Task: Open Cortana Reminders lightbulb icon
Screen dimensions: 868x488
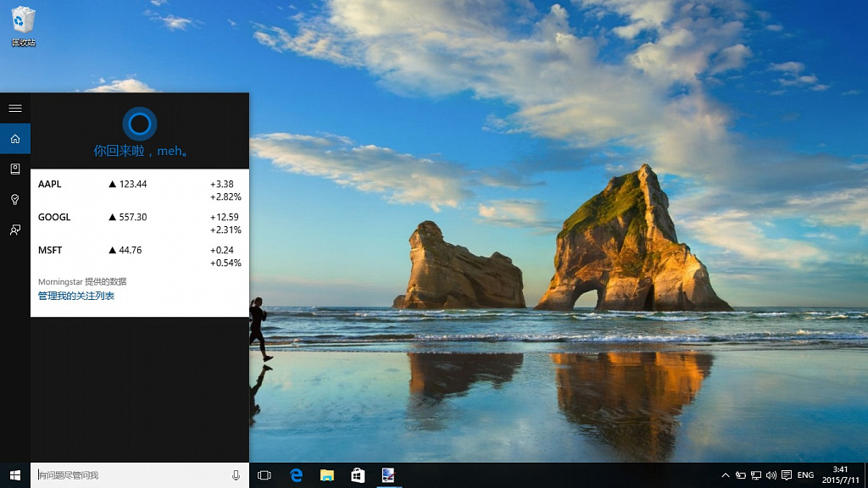Action: [x=15, y=199]
